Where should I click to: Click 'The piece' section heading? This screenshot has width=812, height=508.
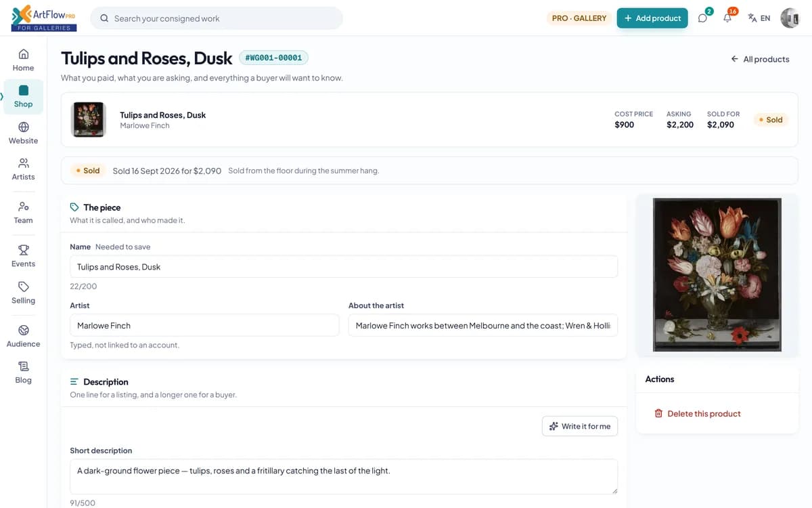[x=101, y=207]
